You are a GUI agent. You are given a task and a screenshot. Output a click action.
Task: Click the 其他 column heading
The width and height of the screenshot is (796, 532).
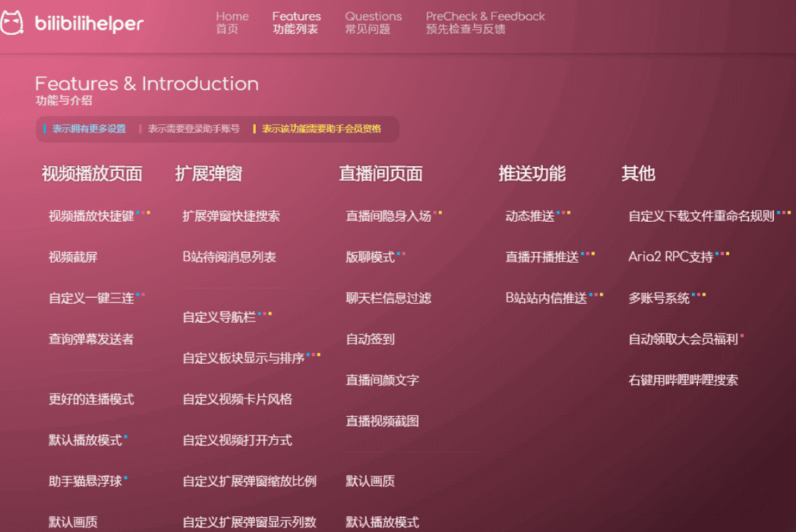coord(638,174)
